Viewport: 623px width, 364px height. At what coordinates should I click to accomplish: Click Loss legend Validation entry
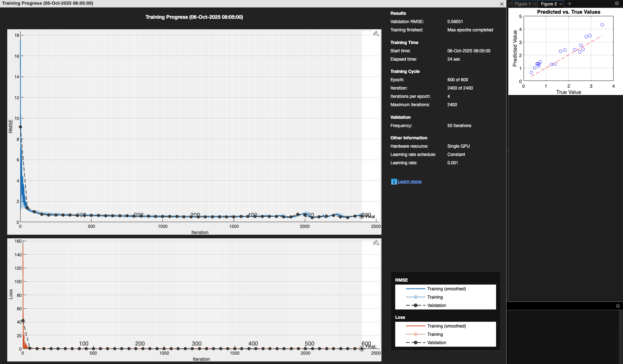tap(436, 343)
